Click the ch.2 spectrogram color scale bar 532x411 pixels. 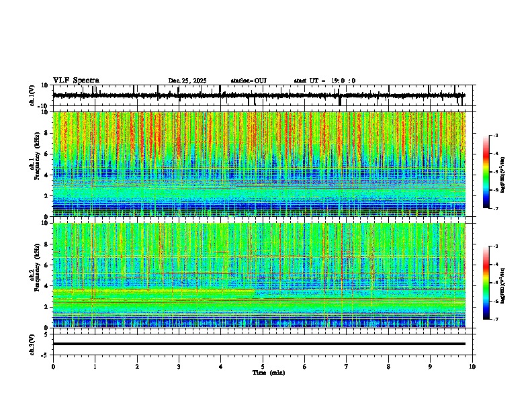[486, 283]
